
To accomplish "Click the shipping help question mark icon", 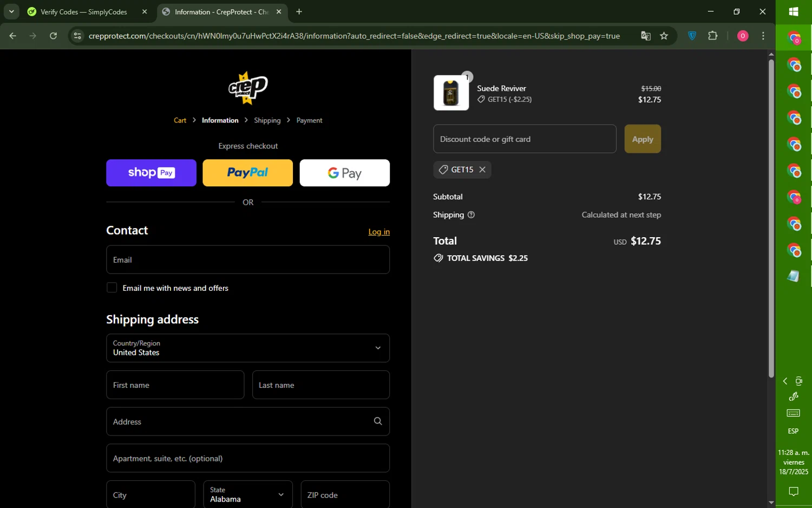I will click(471, 215).
